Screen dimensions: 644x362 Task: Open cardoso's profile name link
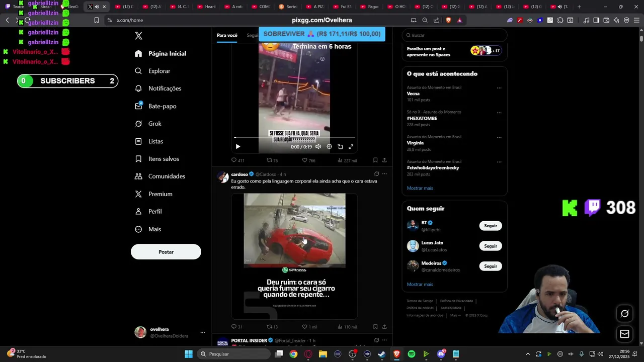click(239, 174)
